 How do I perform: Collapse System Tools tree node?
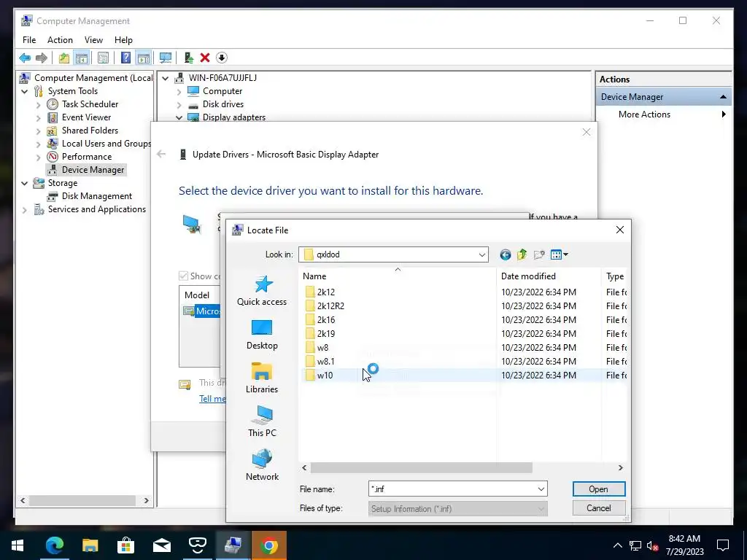pos(25,91)
